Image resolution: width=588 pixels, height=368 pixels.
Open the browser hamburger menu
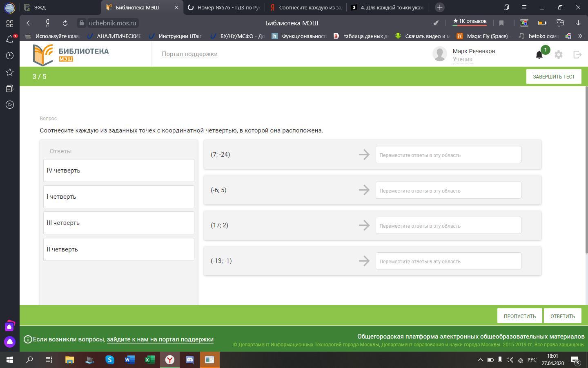click(x=524, y=7)
